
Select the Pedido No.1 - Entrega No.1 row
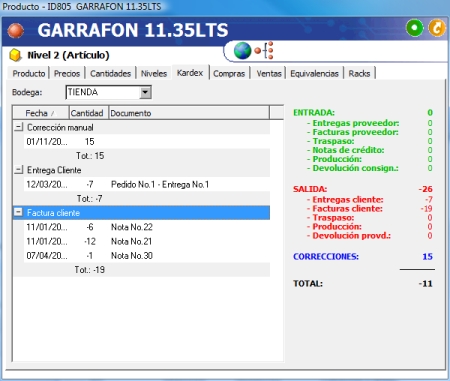(x=147, y=184)
